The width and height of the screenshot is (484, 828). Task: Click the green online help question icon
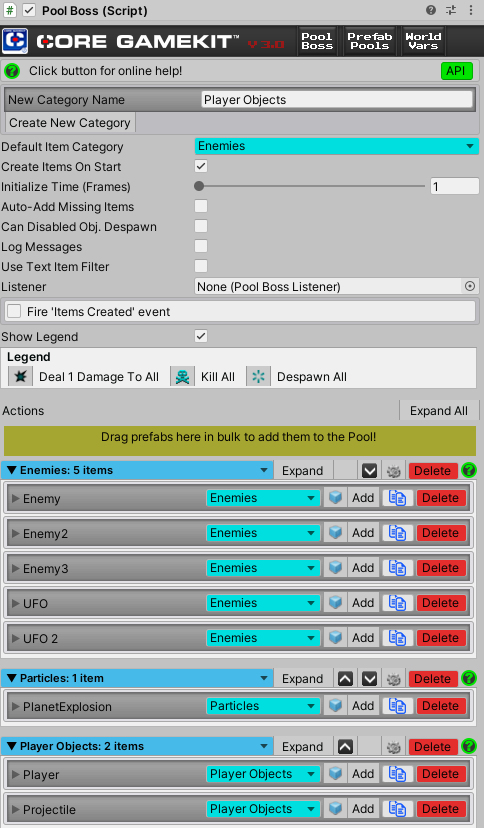tap(12, 71)
